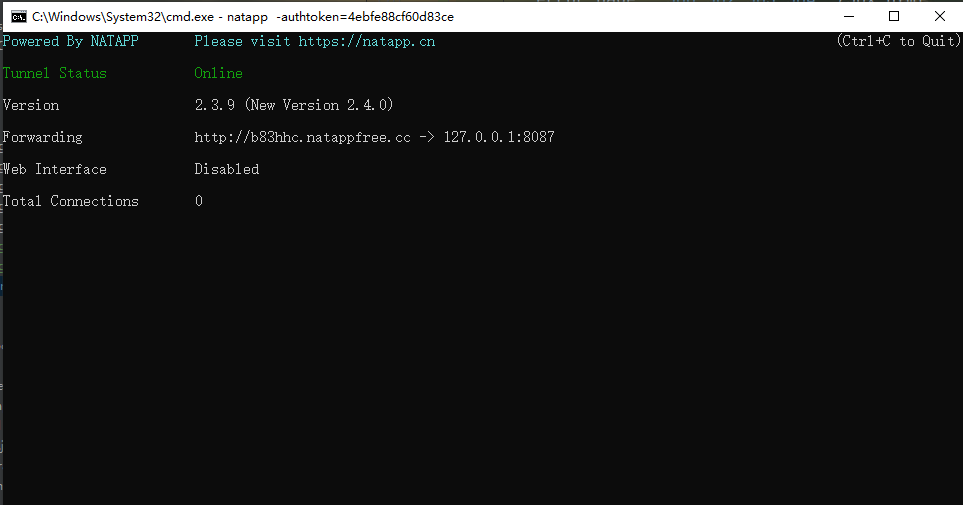Image resolution: width=963 pixels, height=505 pixels.
Task: Click the Ctrl+C to Quit hint
Action: (899, 41)
